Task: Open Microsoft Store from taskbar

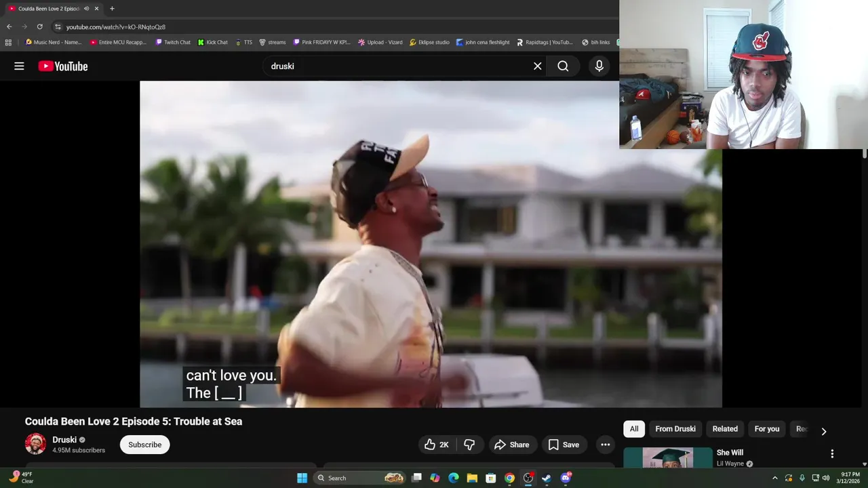Action: tap(490, 478)
